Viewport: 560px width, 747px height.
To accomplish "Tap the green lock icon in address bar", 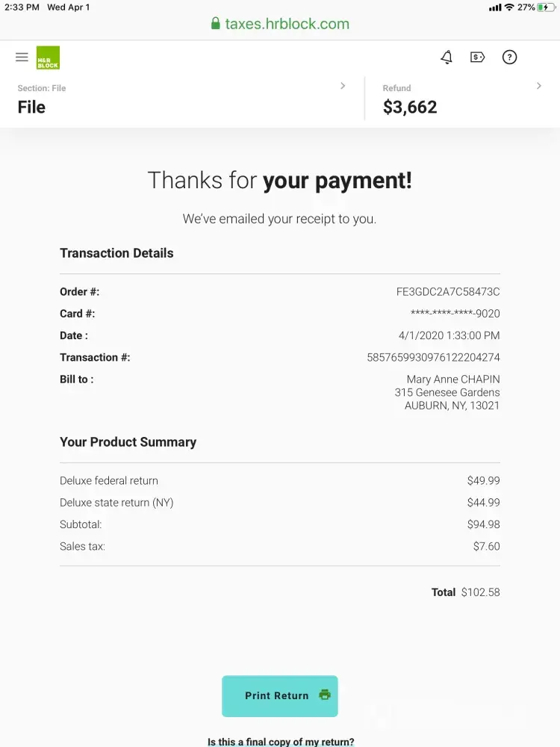I will coord(216,24).
